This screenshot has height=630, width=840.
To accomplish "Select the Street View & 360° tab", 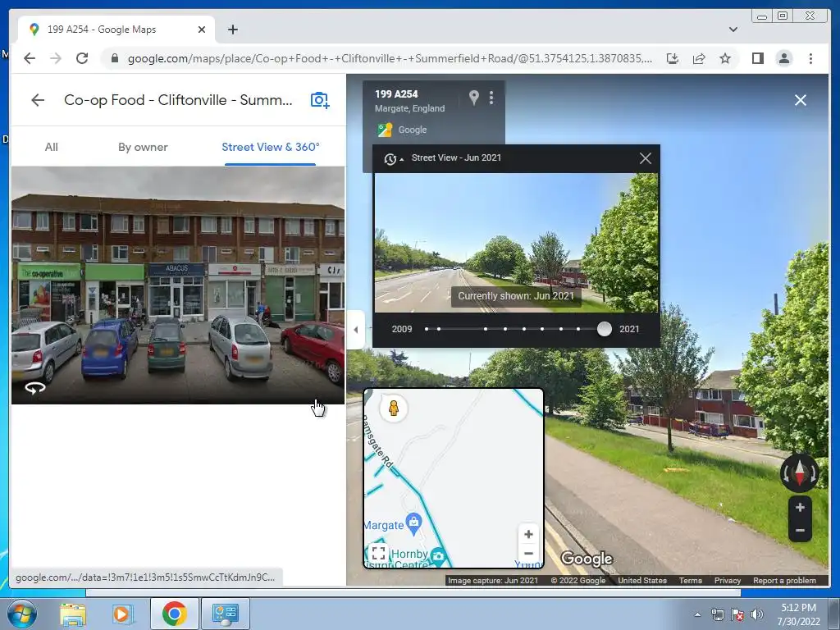I will 271,147.
